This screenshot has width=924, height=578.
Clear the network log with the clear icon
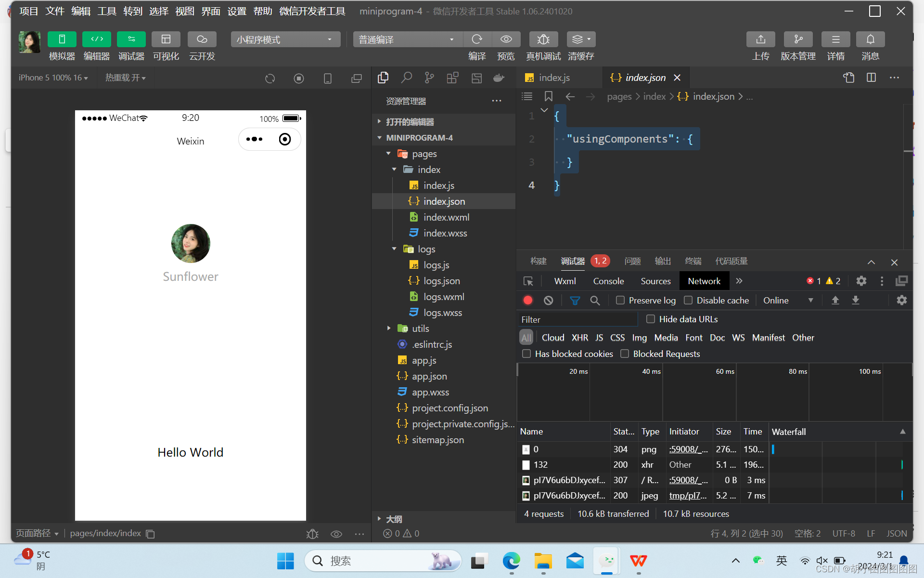point(548,301)
